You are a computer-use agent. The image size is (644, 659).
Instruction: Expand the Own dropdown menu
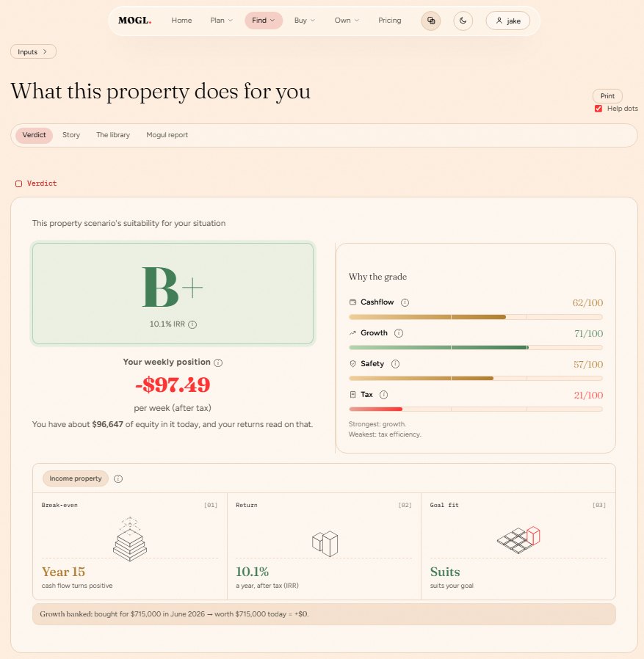click(347, 20)
